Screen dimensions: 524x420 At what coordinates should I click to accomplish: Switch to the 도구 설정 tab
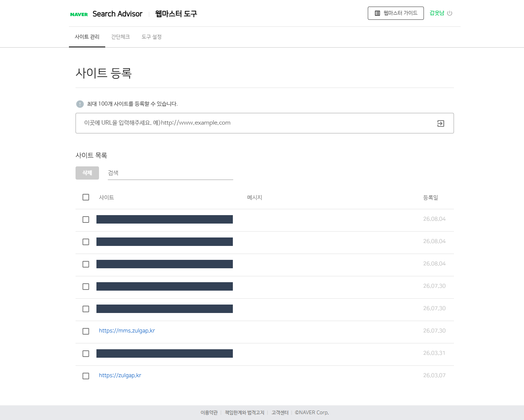[x=151, y=37]
